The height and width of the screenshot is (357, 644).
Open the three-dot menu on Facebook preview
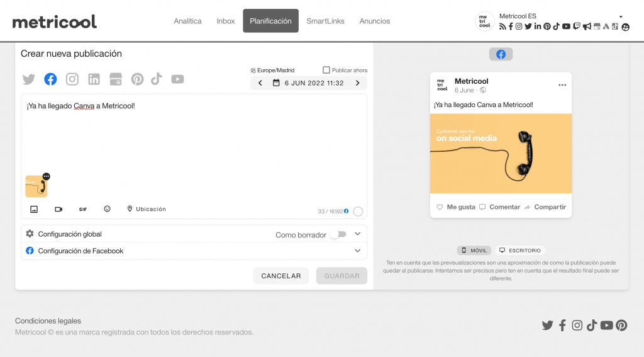[562, 85]
